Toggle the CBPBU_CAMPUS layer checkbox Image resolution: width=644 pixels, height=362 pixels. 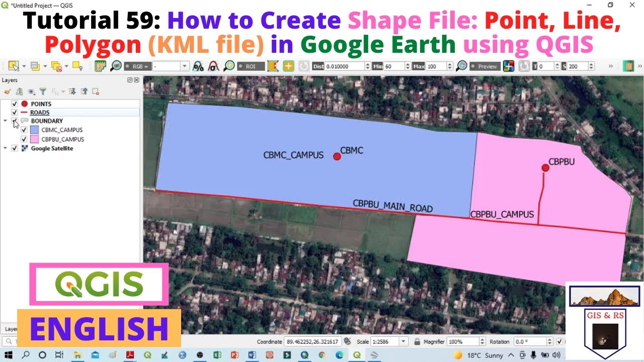pos(24,139)
